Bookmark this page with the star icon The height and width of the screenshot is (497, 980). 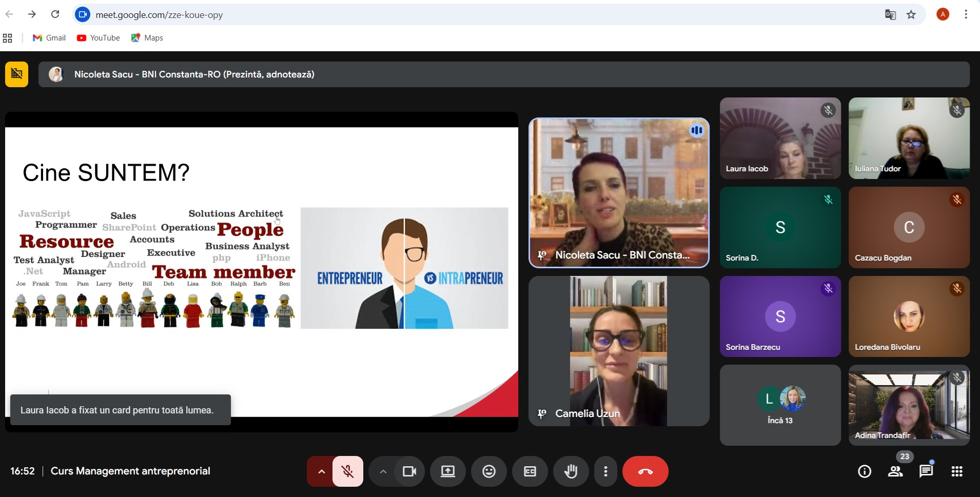coord(911,15)
